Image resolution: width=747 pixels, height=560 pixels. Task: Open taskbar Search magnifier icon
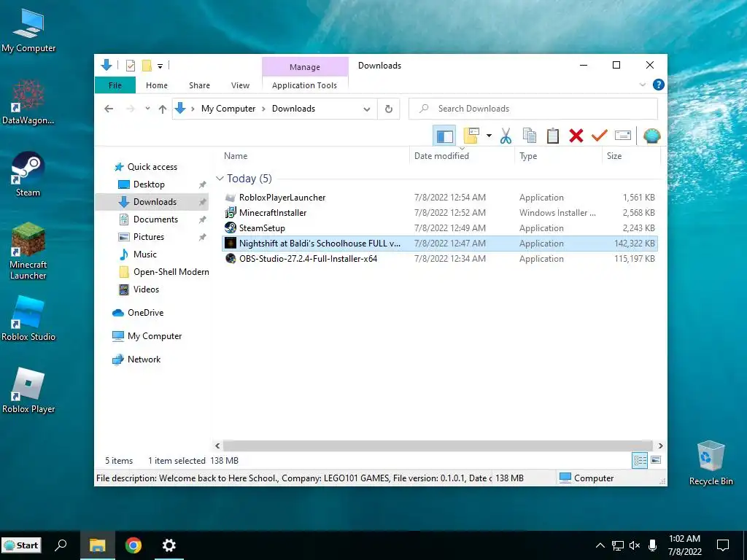pos(61,545)
